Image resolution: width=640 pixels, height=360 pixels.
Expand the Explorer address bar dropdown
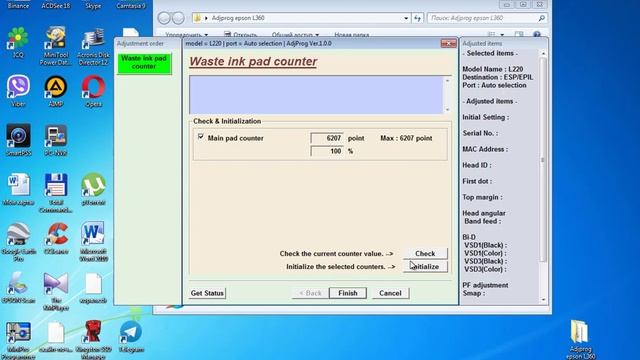[x=406, y=18]
